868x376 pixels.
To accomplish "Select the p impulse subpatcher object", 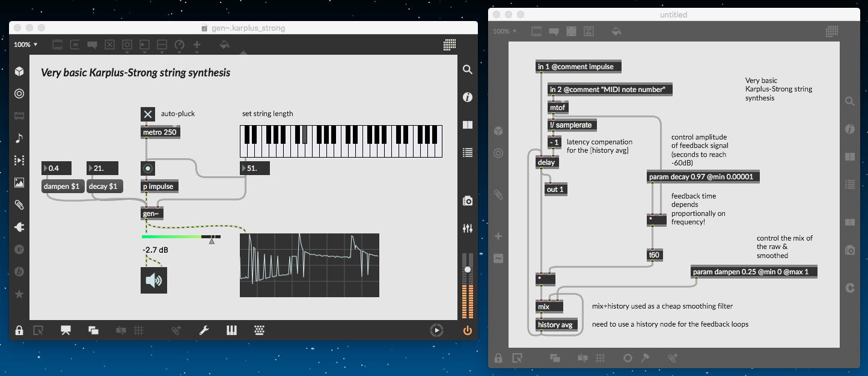I will click(x=160, y=186).
